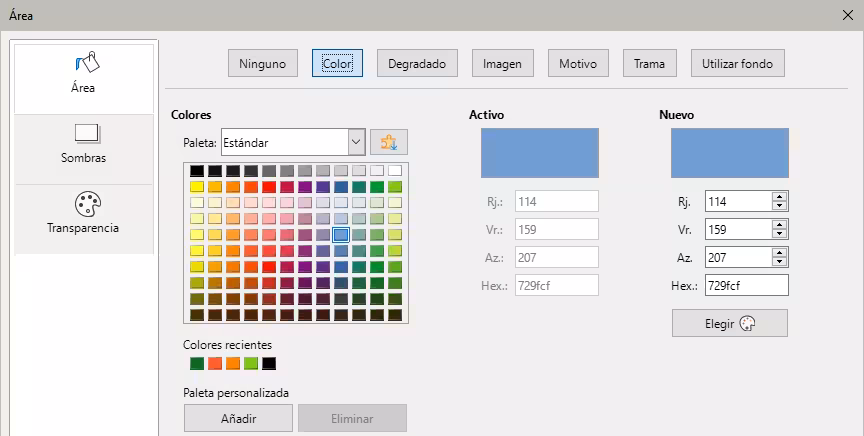Open the Área tab in sidebar

click(x=84, y=79)
